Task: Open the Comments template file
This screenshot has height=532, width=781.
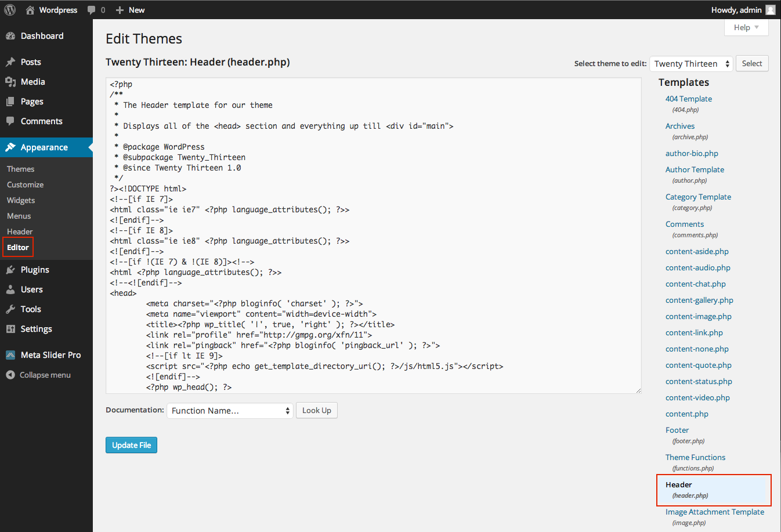Action: coord(685,224)
